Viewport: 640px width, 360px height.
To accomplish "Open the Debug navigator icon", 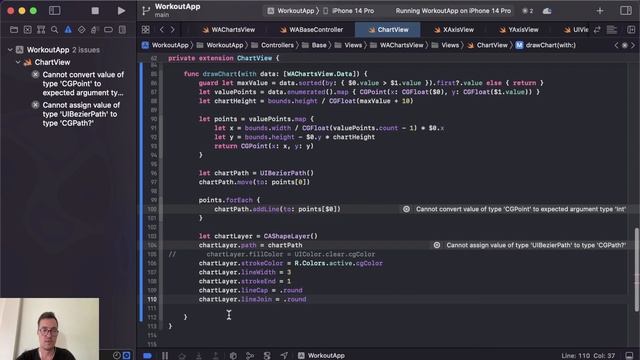I will coord(95,29).
